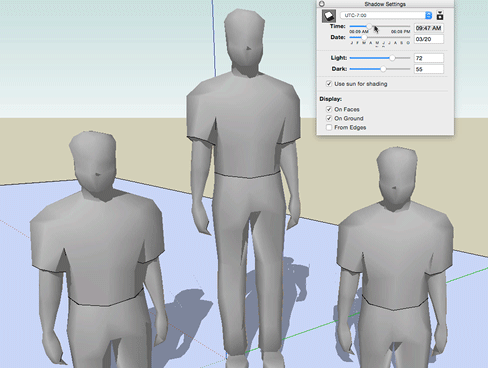Enable the From Edges display option
The width and height of the screenshot is (488, 368).
(x=329, y=127)
